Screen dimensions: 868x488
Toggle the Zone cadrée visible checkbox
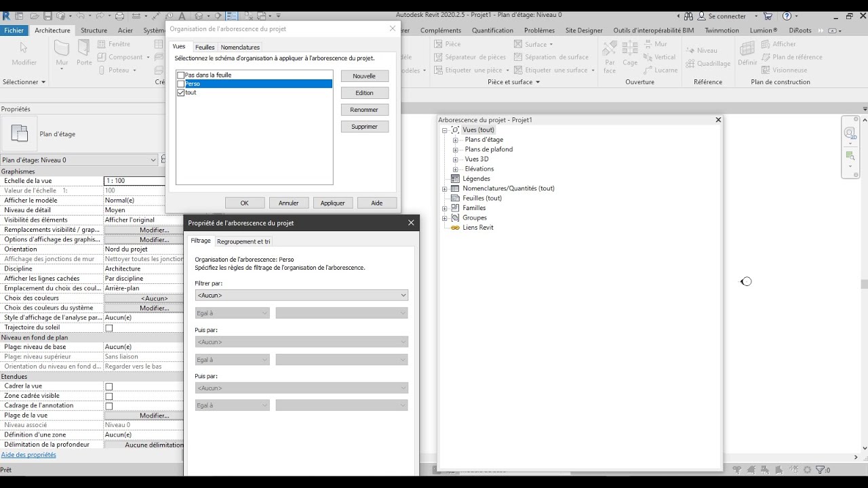tap(108, 396)
